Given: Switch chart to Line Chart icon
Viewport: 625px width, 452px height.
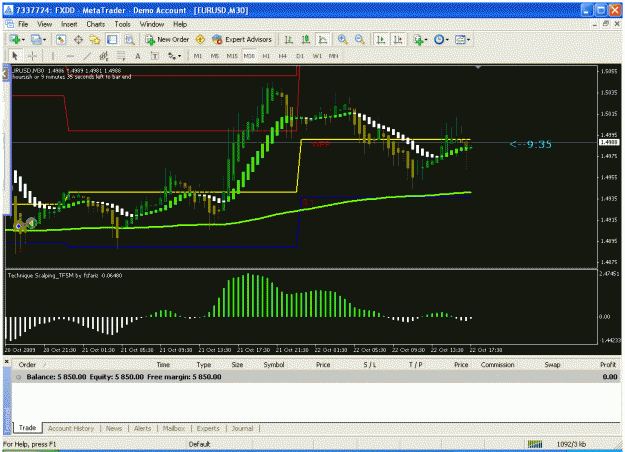Looking at the screenshot, I should (x=322, y=39).
